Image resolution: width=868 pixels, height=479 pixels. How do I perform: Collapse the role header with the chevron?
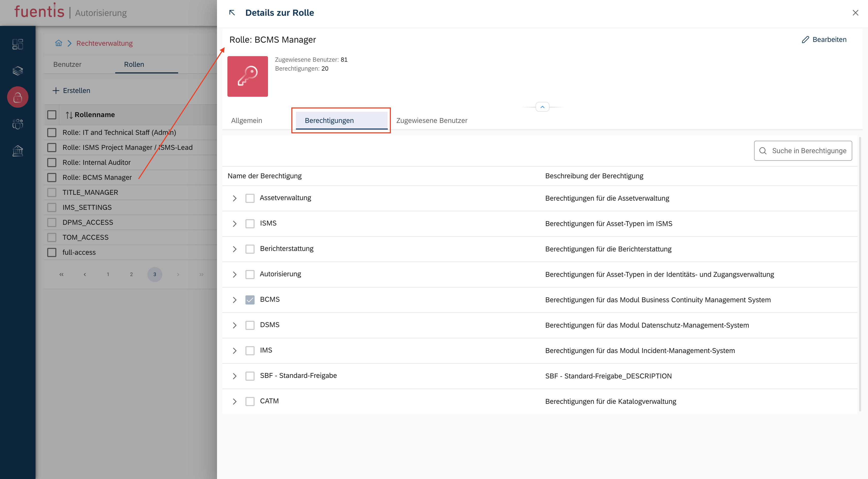pos(542,107)
